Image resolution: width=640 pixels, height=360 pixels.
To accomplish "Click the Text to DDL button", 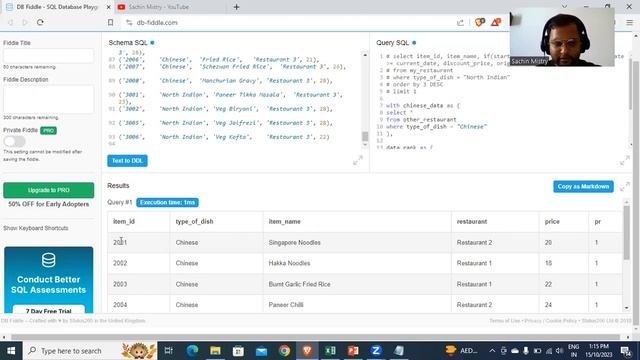I will click(127, 161).
